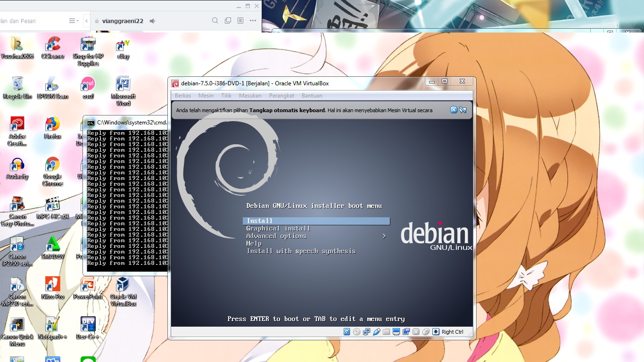Click the search magnifier icon in chat header
The width and height of the screenshot is (644, 362).
pyautogui.click(x=215, y=21)
